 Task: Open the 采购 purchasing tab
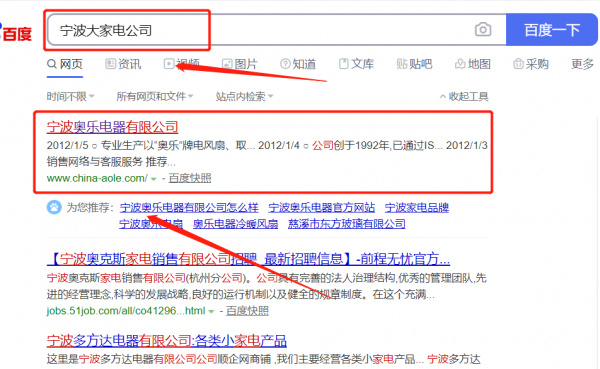[531, 64]
